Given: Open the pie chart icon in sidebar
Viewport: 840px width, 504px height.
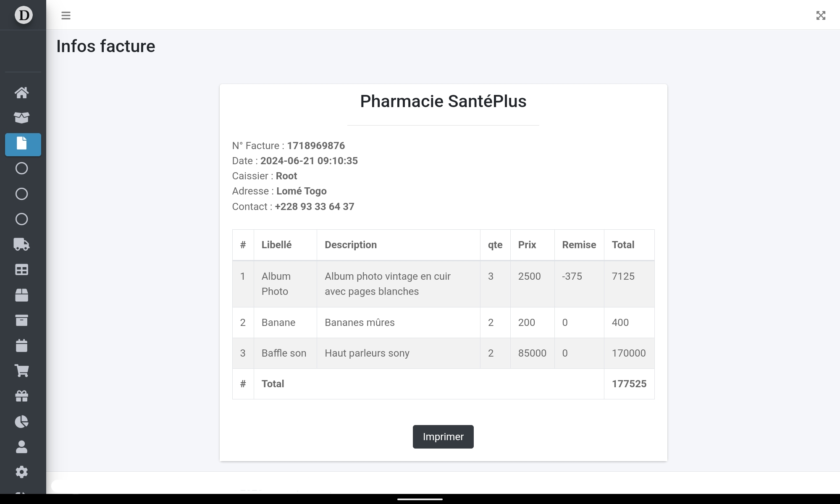Looking at the screenshot, I should [22, 422].
